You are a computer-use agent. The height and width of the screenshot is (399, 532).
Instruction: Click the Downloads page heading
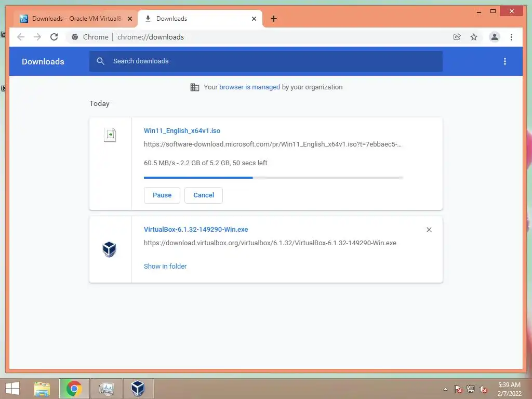point(43,61)
